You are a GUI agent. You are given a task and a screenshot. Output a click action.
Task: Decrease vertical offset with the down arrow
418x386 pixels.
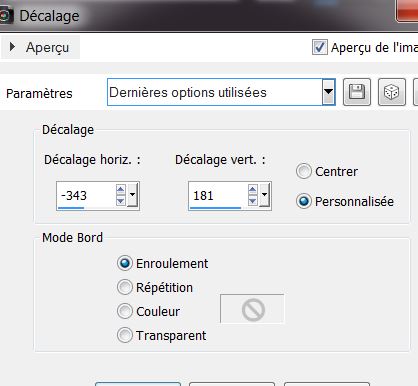point(253,201)
